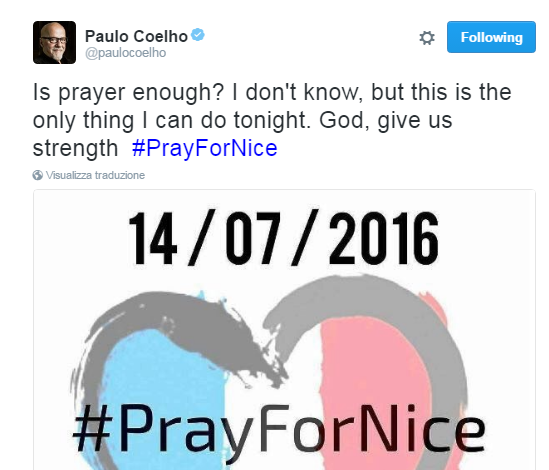Click the Following button
The height and width of the screenshot is (470, 549).
click(x=491, y=37)
